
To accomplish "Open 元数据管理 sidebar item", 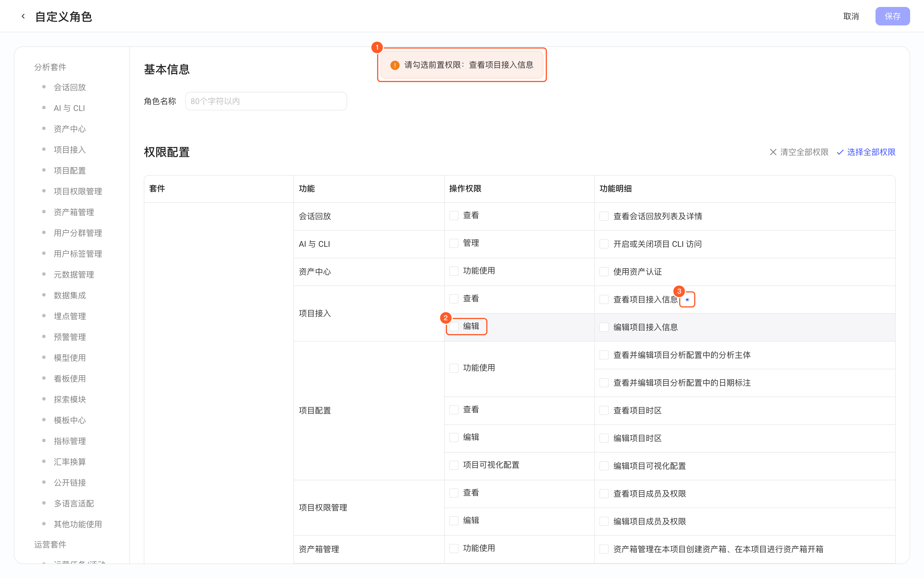I will coord(74,275).
